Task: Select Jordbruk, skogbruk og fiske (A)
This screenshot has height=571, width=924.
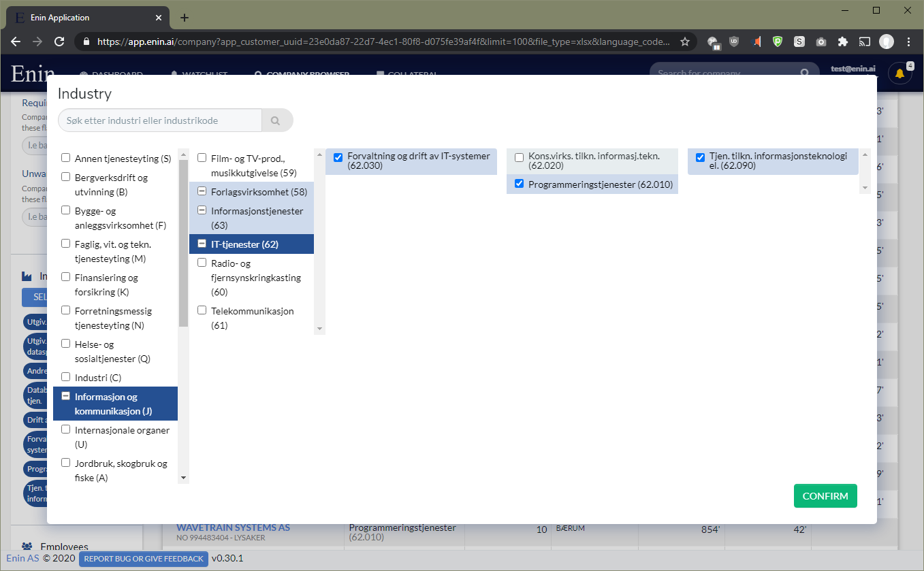Action: coord(115,470)
